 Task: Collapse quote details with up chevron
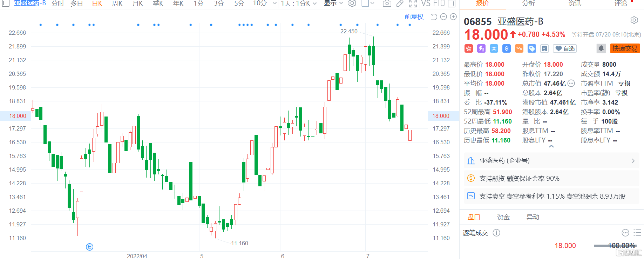[551, 146]
